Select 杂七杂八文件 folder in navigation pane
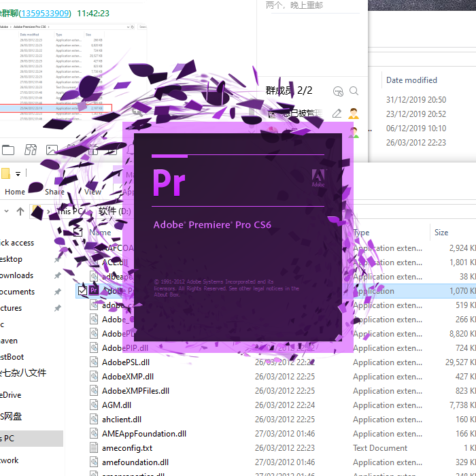The width and height of the screenshot is (476, 476). click(23, 373)
